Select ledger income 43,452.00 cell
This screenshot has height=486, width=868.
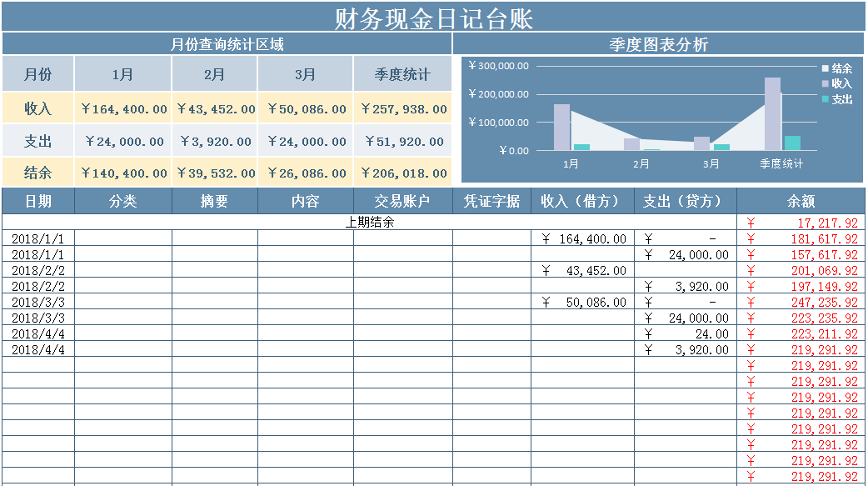(582, 270)
